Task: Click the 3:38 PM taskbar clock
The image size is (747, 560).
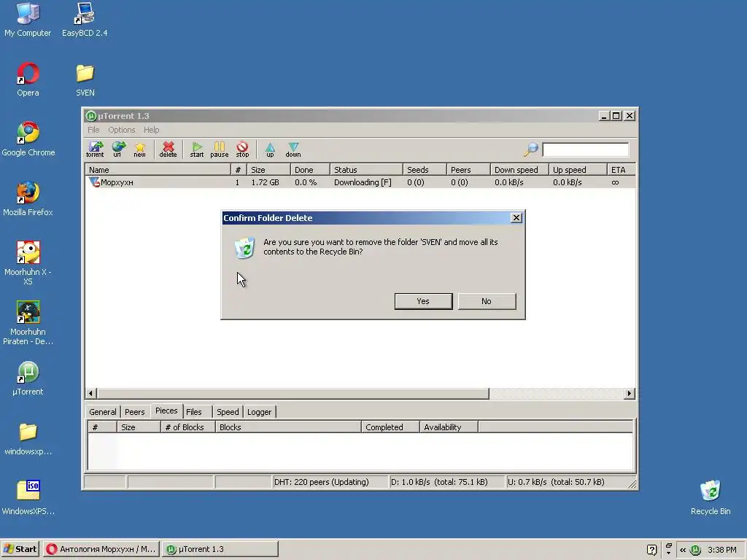Action: (x=721, y=550)
